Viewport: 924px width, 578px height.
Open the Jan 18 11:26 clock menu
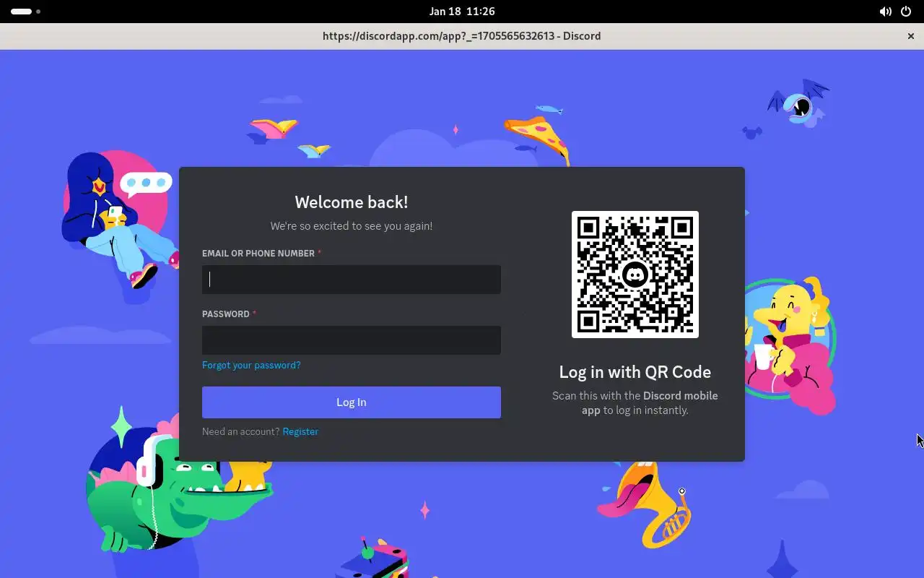tap(462, 12)
